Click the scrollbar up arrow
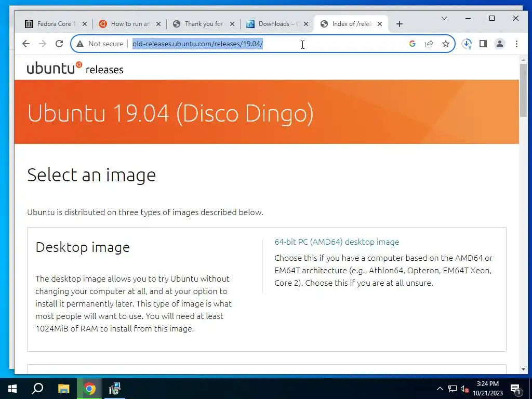Image resolution: width=532 pixels, height=399 pixels. coord(523,60)
